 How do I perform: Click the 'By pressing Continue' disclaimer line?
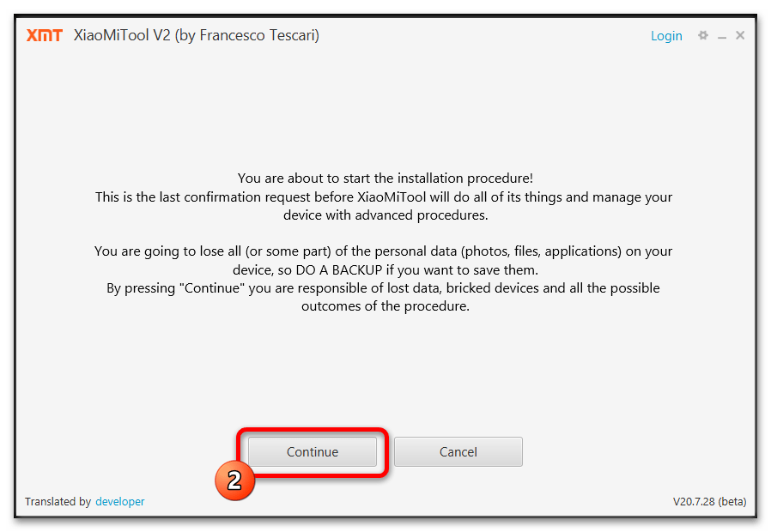383,287
